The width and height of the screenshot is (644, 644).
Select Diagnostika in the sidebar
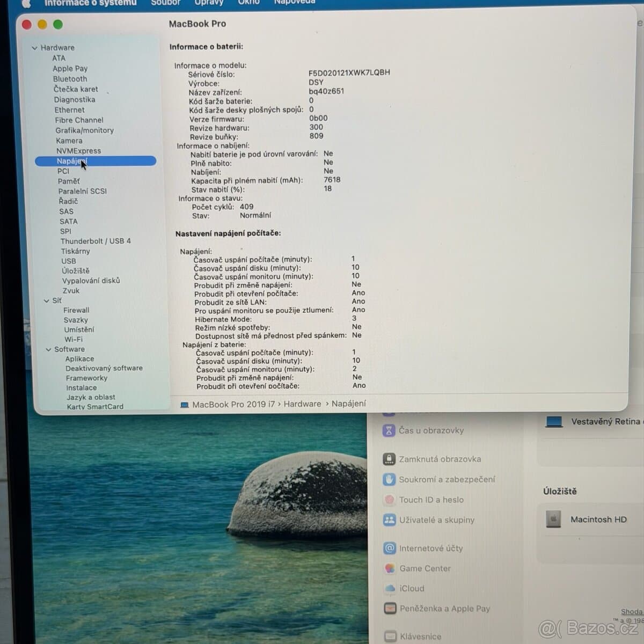coord(75,100)
